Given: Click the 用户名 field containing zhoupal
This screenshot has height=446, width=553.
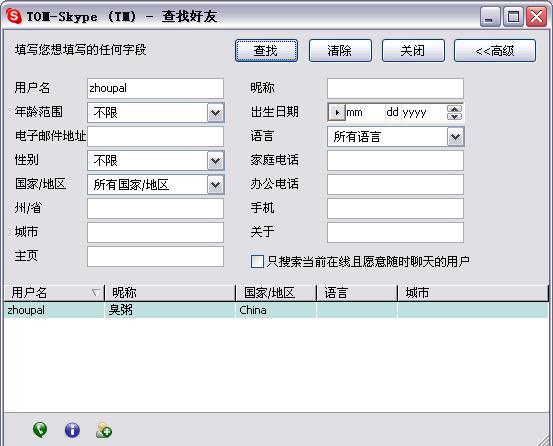Looking at the screenshot, I should pyautogui.click(x=156, y=88).
